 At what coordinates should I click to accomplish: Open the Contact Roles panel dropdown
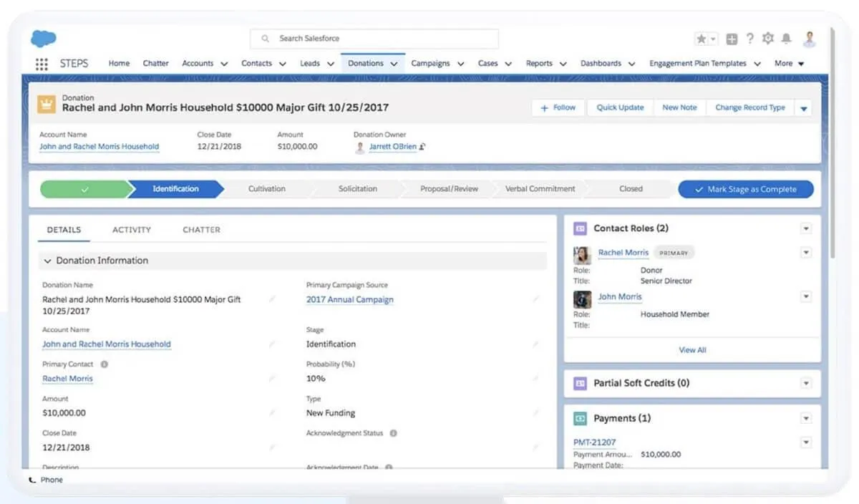(806, 228)
